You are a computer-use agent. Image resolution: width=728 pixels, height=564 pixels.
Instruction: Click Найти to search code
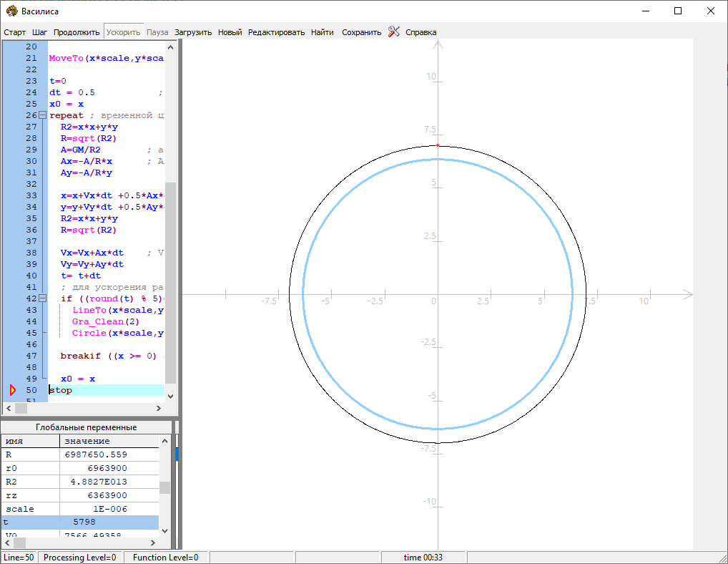point(322,32)
